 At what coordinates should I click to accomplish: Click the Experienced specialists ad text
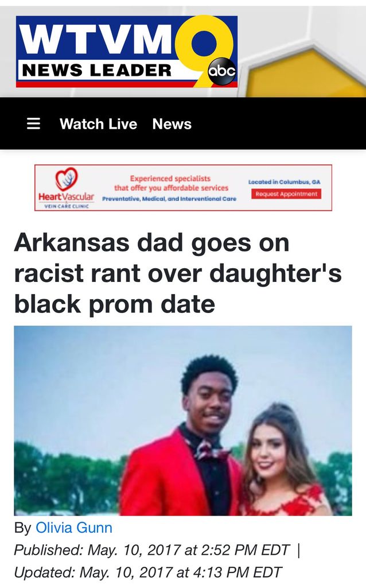click(x=171, y=183)
